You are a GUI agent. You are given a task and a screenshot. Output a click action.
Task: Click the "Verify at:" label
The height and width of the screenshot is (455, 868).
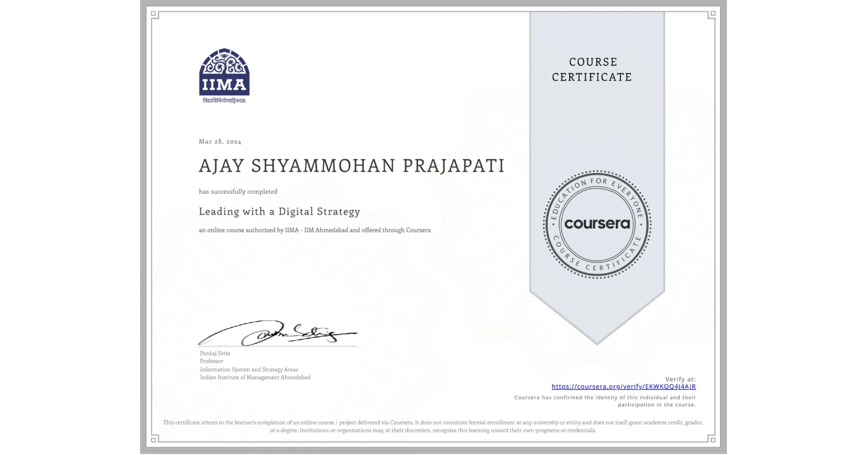coord(680,379)
